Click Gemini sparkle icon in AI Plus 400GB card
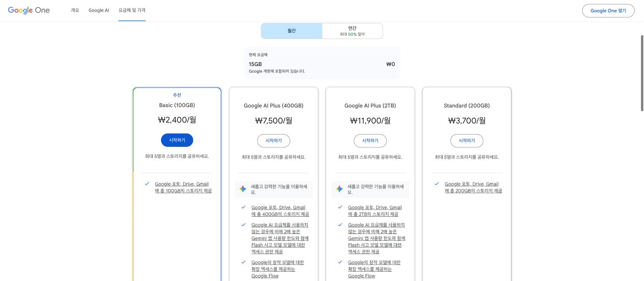 coord(243,189)
